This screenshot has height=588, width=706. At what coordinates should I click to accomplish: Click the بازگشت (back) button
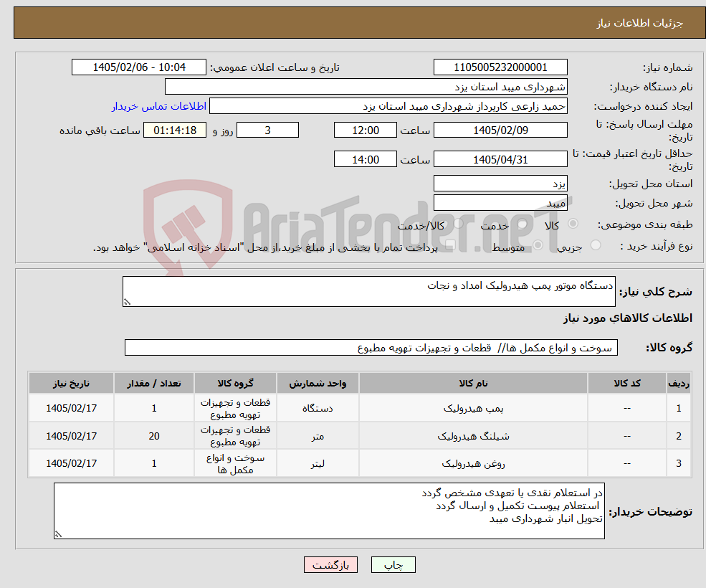point(330,564)
